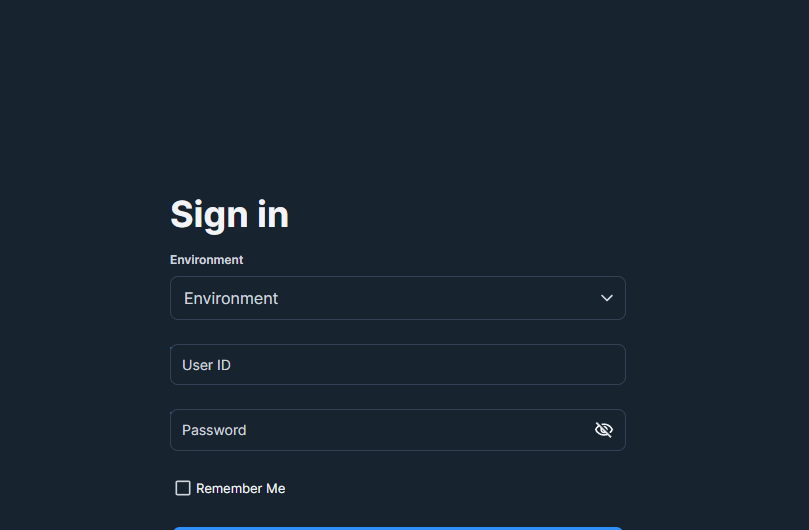Click empty area inside the Password box
The height and width of the screenshot is (530, 809).
point(420,430)
